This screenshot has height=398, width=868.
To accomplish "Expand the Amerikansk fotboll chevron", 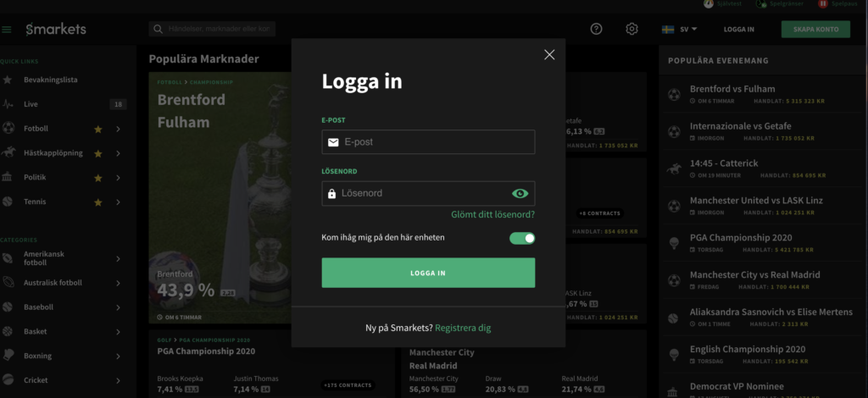I will point(118,258).
